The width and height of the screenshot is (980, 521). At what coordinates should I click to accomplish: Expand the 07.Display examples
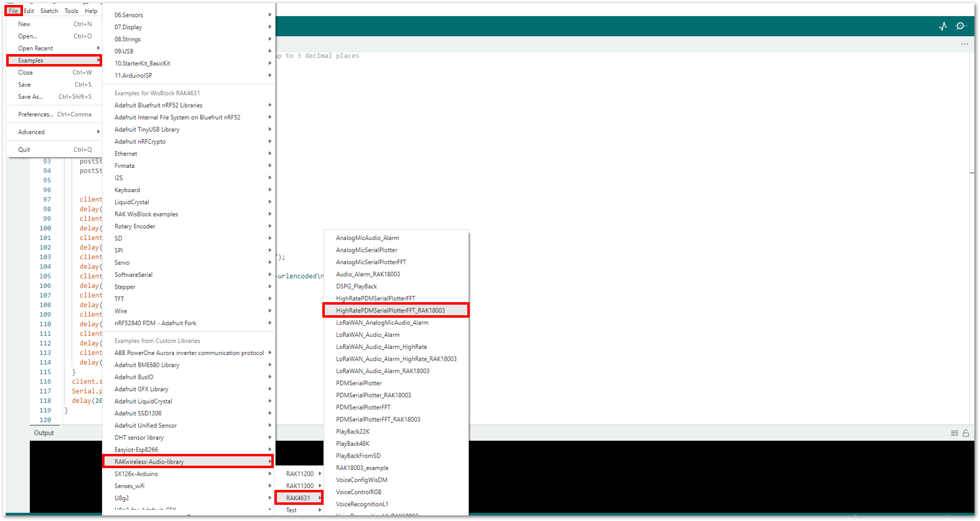pyautogui.click(x=189, y=27)
